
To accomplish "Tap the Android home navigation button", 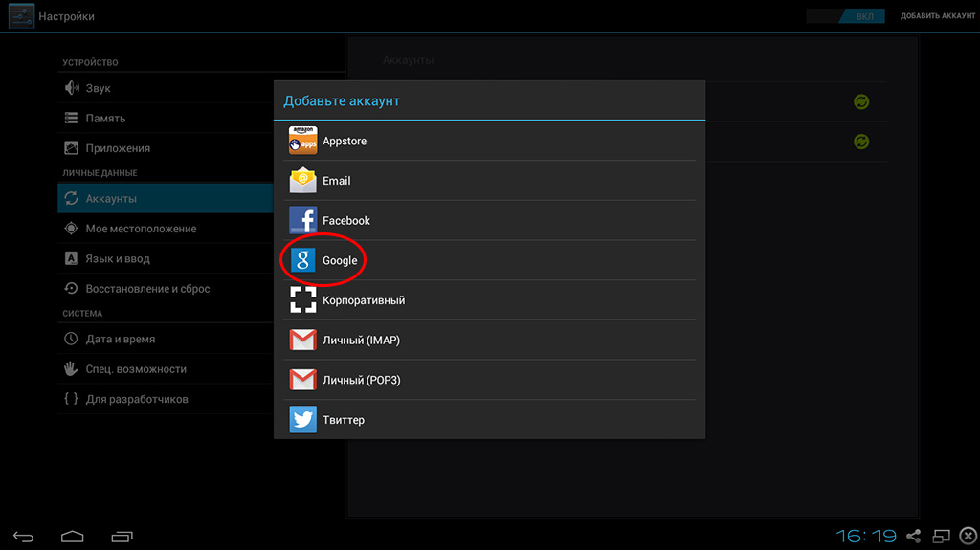I will point(73,537).
